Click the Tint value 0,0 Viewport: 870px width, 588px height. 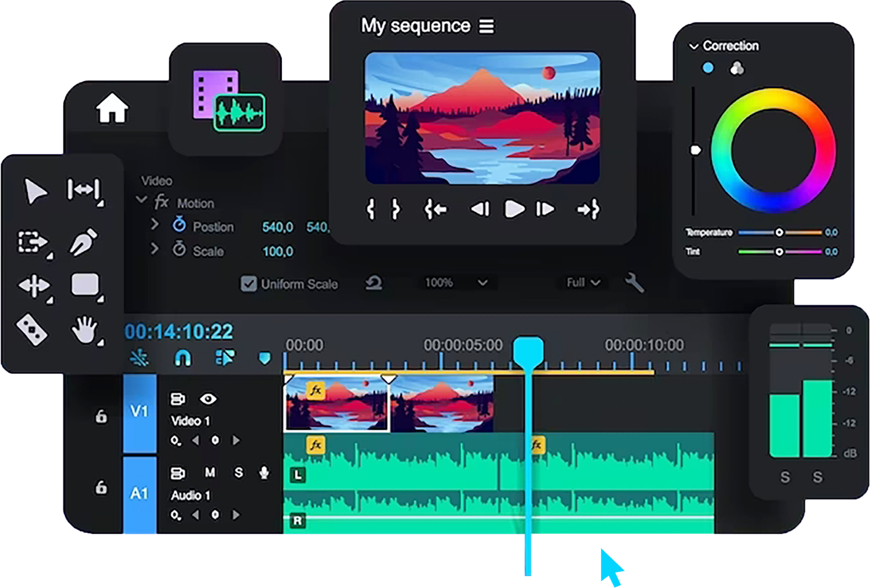click(831, 252)
